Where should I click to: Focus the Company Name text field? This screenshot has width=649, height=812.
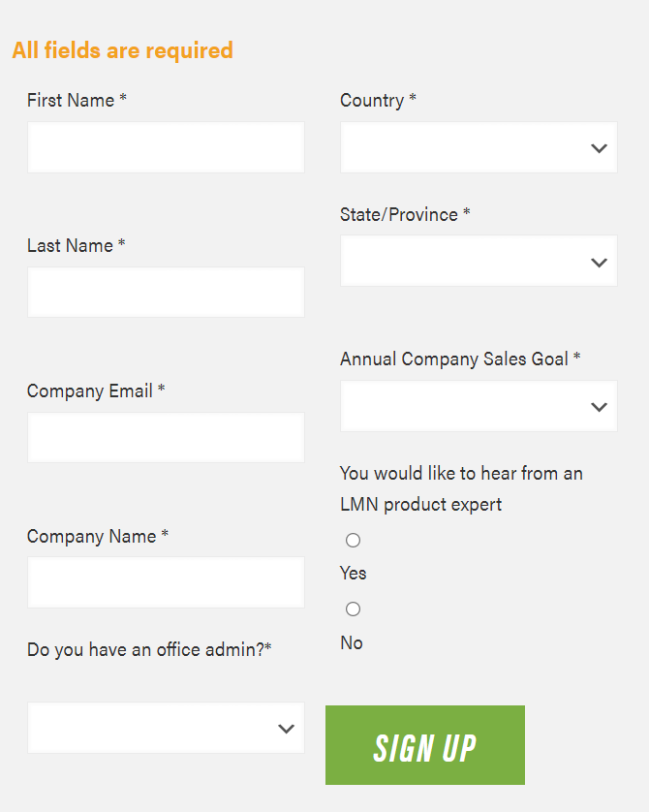click(166, 582)
